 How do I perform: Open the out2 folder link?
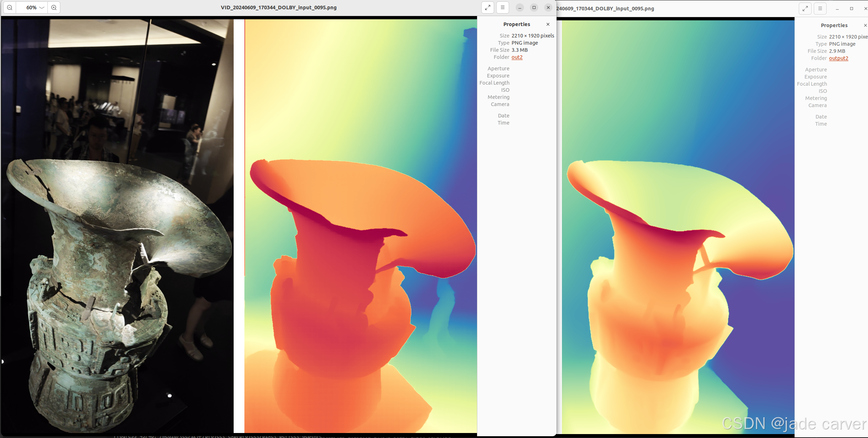(x=517, y=57)
